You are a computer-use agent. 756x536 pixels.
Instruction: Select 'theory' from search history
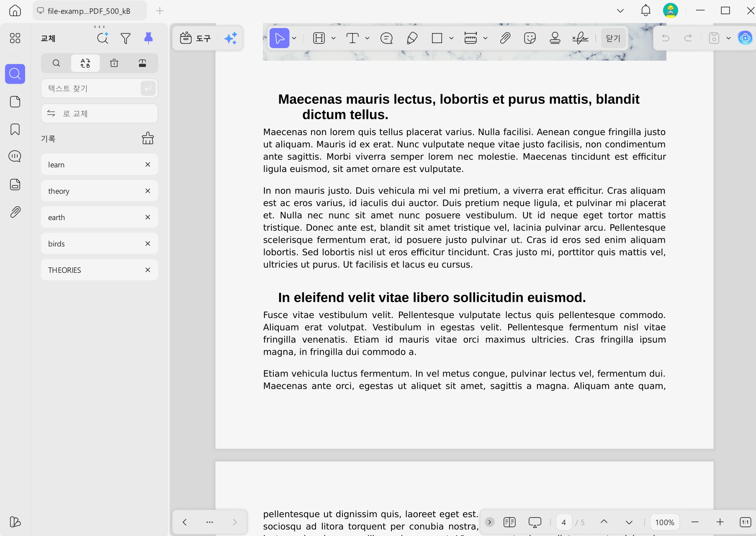[x=100, y=191]
